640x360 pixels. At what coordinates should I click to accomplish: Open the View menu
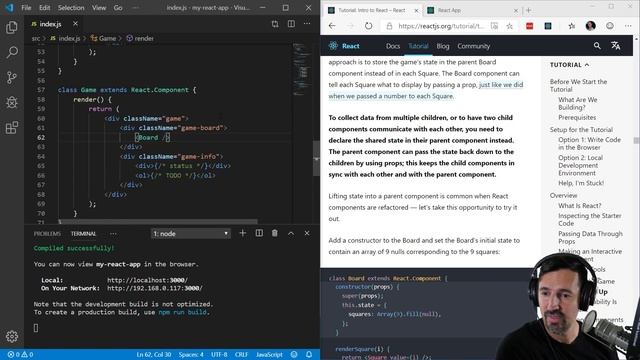coord(99,8)
